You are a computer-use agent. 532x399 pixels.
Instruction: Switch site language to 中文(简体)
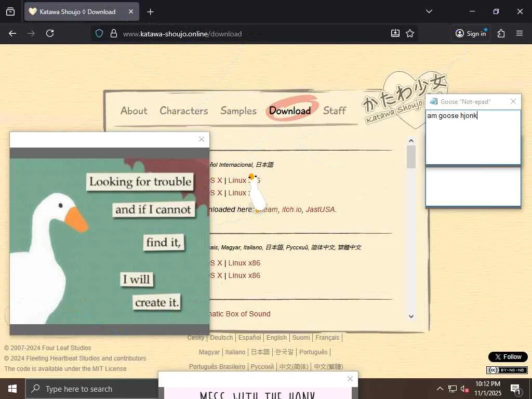[x=294, y=367]
